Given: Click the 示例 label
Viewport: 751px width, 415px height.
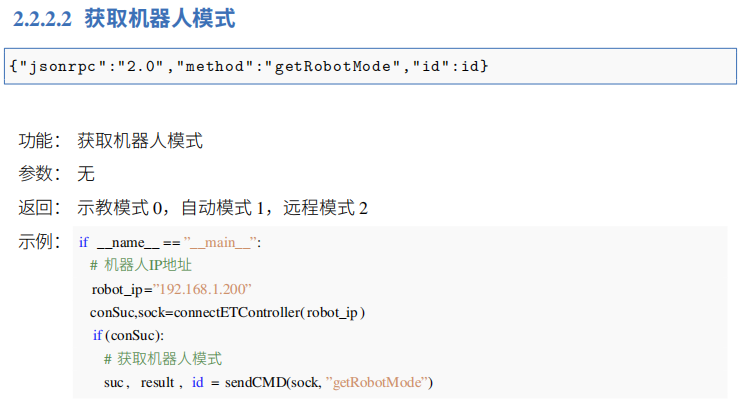Looking at the screenshot, I should pos(41,242).
